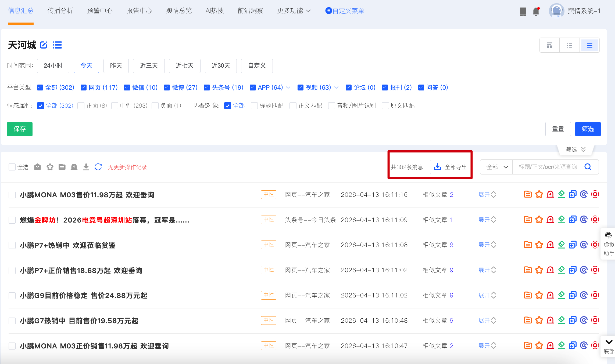Check the 负面 (1) sentiment checkbox
The width and height of the screenshot is (615, 364).
coord(155,105)
